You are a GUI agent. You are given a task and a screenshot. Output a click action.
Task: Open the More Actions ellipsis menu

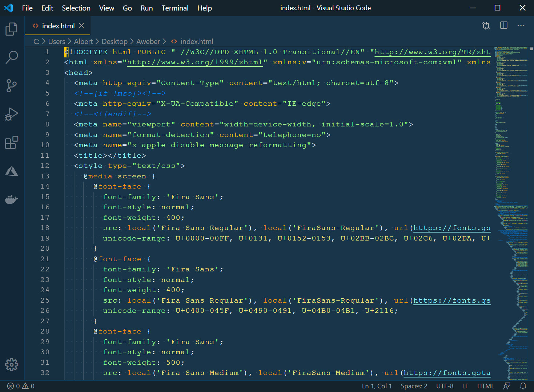521,25
